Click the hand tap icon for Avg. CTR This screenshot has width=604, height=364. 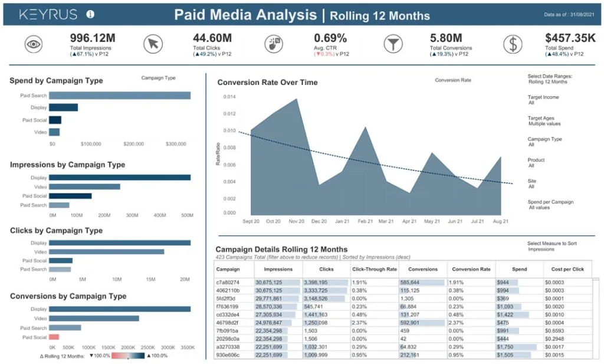click(x=274, y=44)
